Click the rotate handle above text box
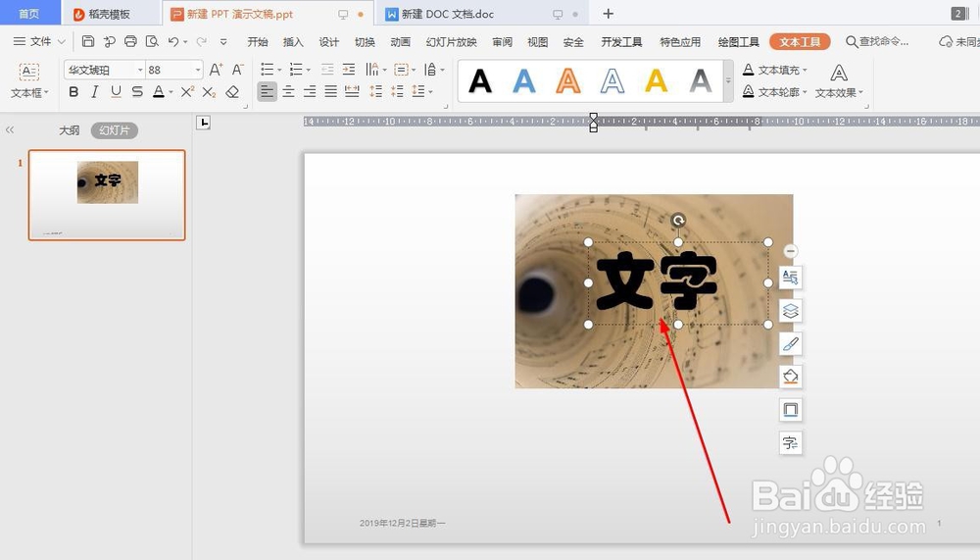This screenshot has height=560, width=980. click(x=678, y=221)
